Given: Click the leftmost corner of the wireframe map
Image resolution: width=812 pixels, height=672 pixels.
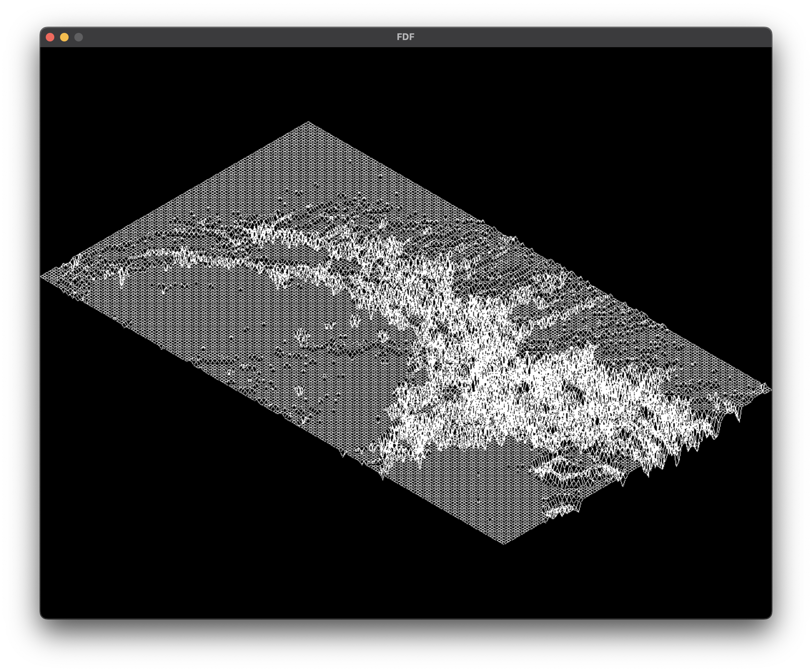Looking at the screenshot, I should pos(42,276).
